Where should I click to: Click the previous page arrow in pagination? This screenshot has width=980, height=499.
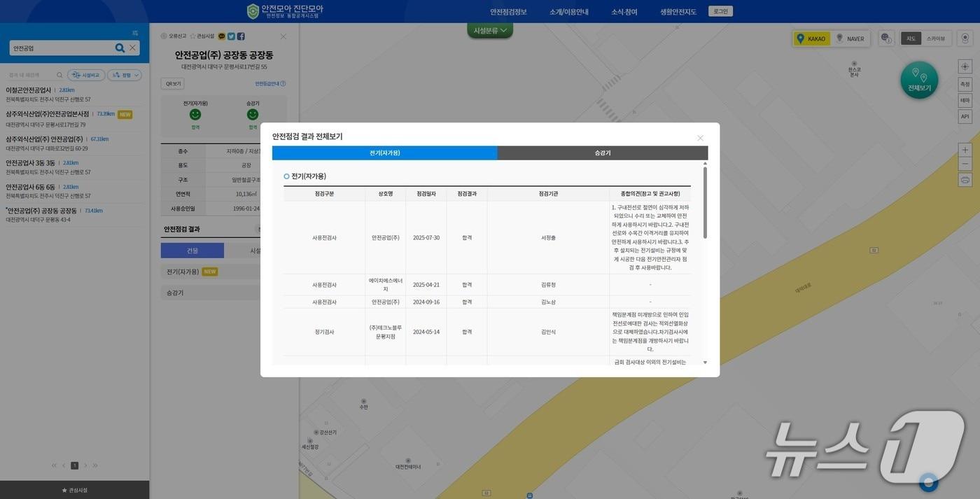click(x=64, y=465)
